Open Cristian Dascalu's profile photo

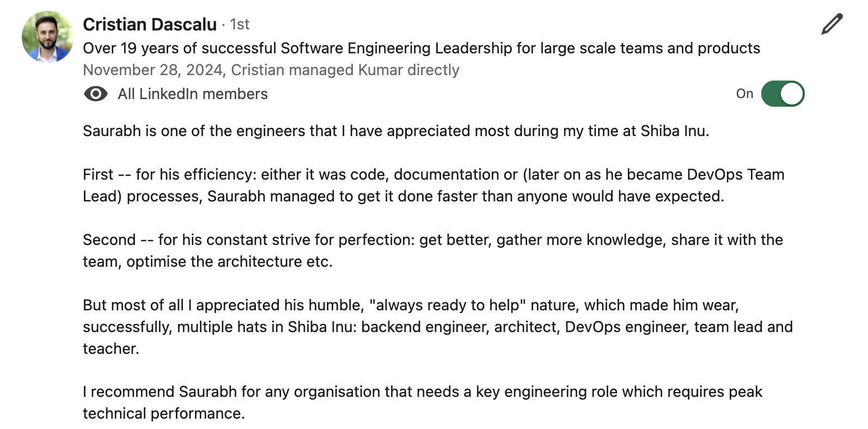(48, 37)
